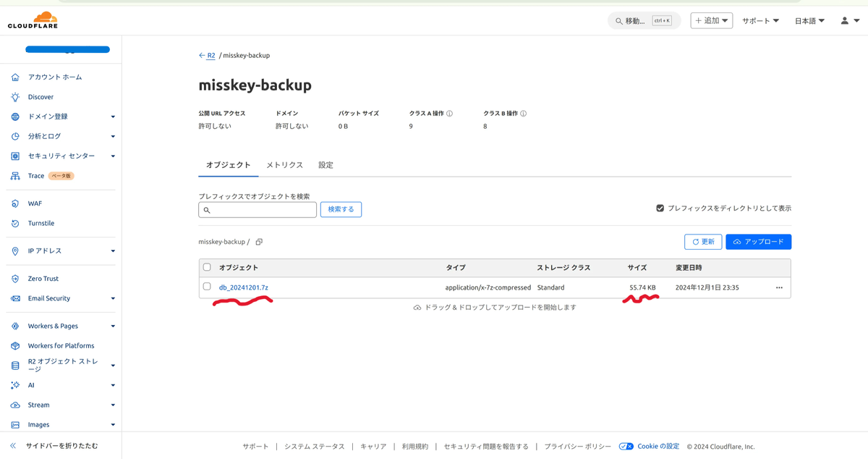Click the Turnstile sidebar icon

15,224
